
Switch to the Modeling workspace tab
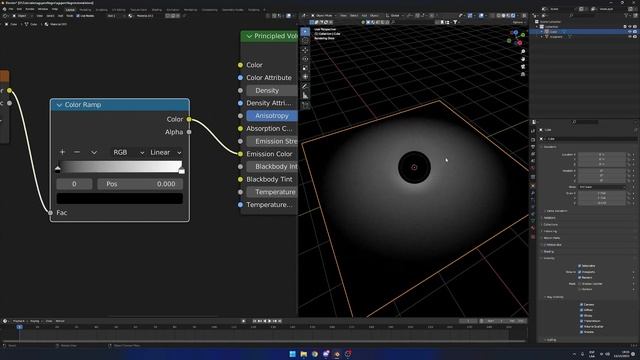point(85,9)
